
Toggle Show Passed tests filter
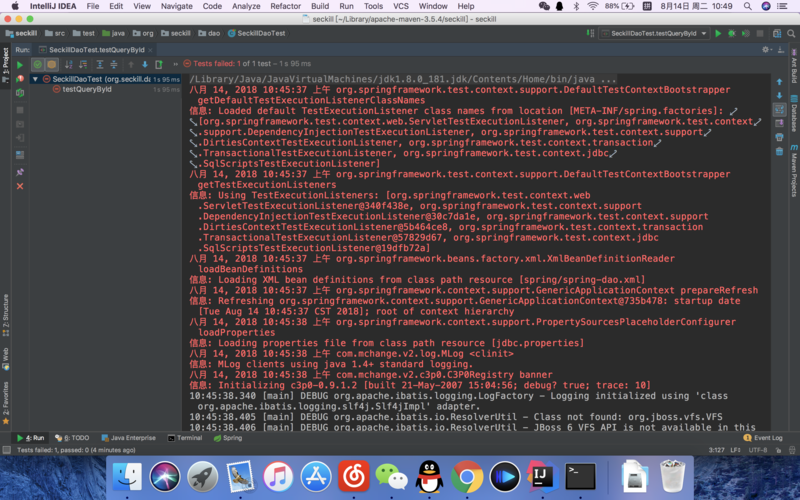coord(38,64)
